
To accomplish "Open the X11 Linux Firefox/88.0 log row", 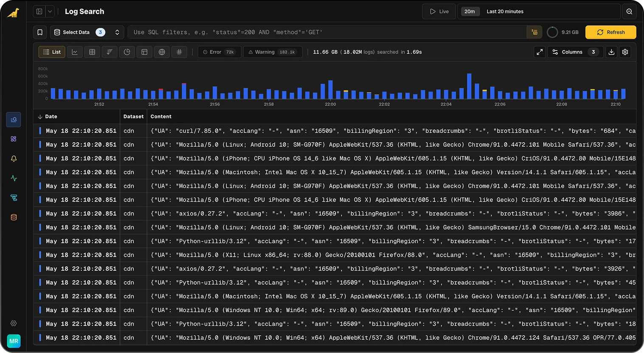I will tap(335, 255).
